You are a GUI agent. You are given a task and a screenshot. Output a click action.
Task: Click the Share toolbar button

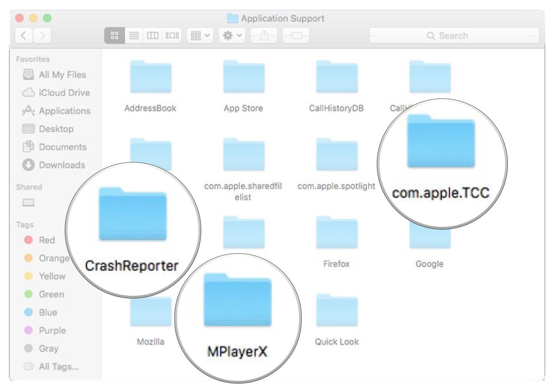264,36
